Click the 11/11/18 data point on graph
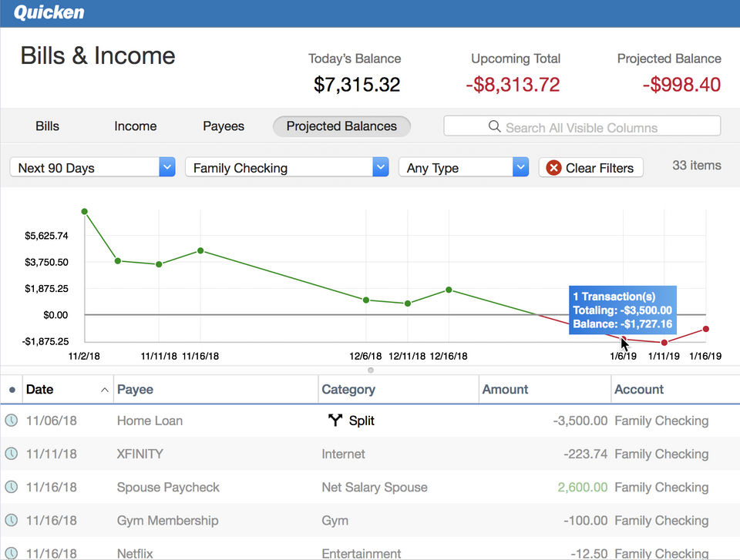The height and width of the screenshot is (560, 740). 159,264
